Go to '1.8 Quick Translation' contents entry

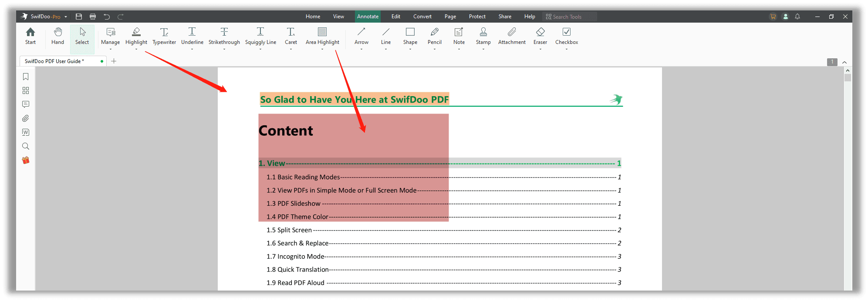pos(444,270)
